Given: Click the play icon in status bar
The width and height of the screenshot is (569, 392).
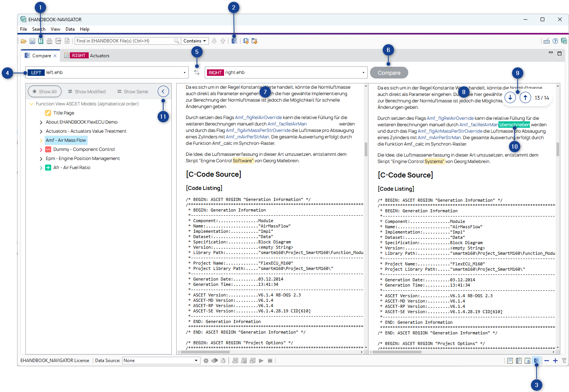Looking at the screenshot, I should [x=261, y=361].
